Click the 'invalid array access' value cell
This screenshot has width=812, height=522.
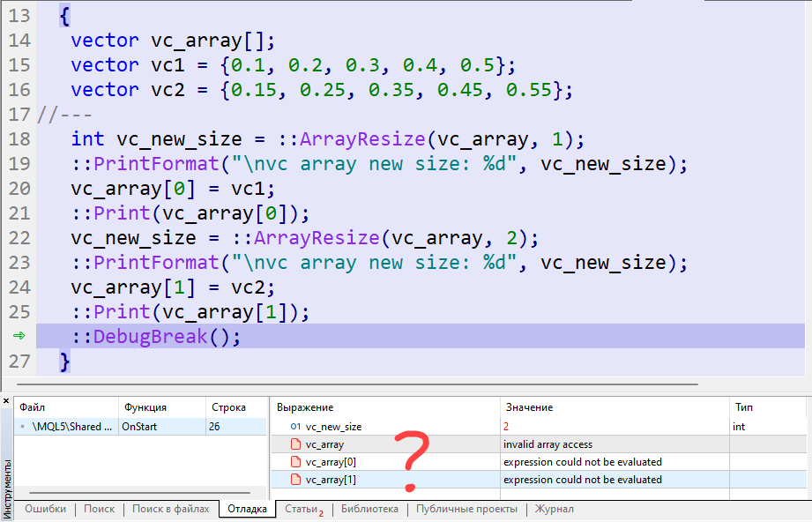[615, 444]
